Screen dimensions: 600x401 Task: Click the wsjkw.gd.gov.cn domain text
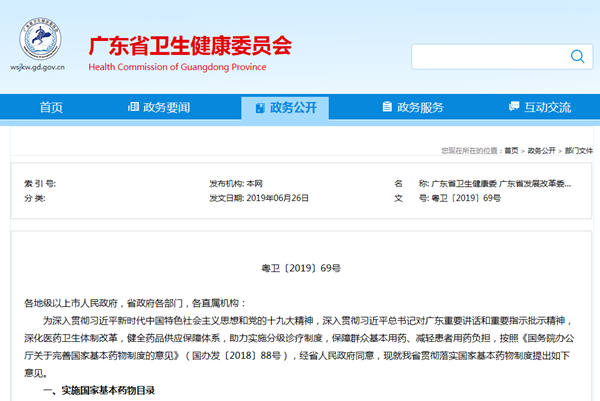coord(38,67)
